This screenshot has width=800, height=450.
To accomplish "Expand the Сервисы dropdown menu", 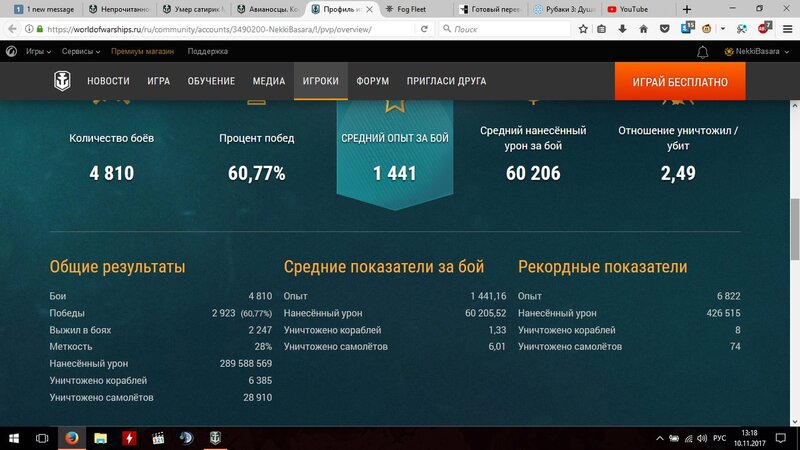I will point(81,52).
